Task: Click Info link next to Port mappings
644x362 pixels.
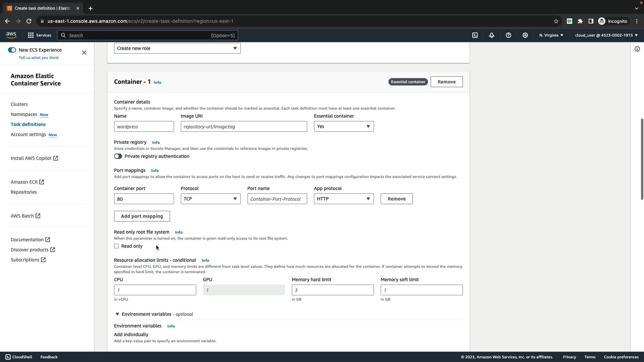Action: [155, 171]
